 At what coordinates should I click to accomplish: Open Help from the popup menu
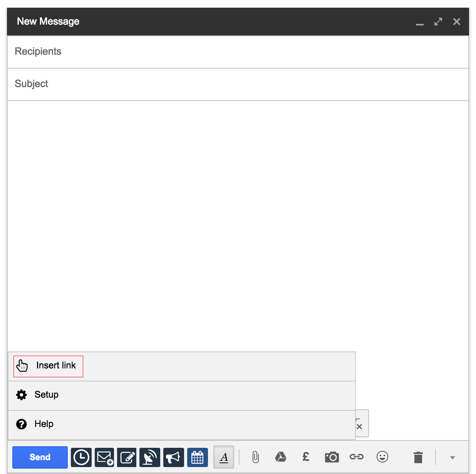pyautogui.click(x=44, y=424)
